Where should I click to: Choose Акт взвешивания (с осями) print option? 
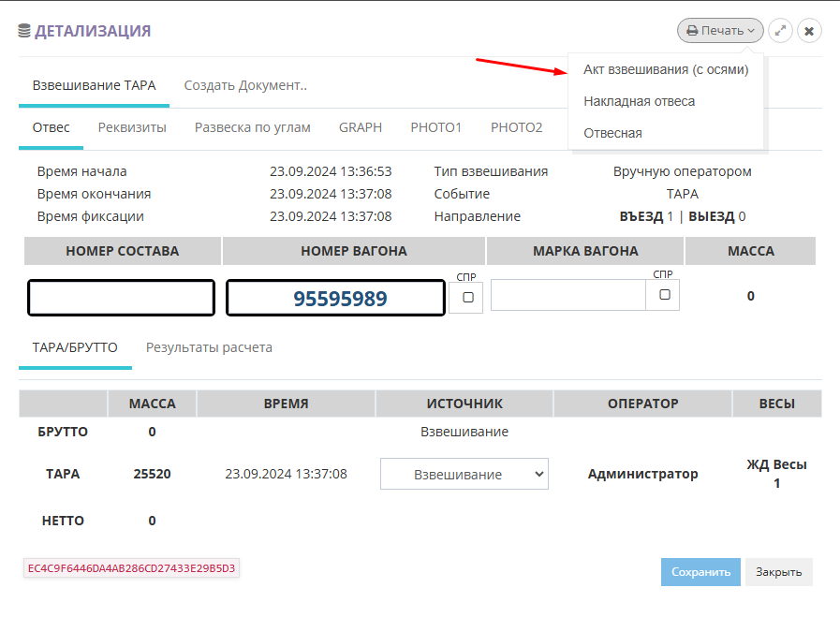(666, 69)
